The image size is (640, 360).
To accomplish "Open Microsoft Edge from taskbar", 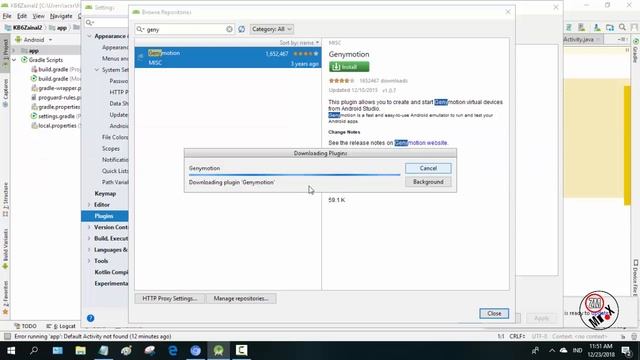I will pos(173,351).
